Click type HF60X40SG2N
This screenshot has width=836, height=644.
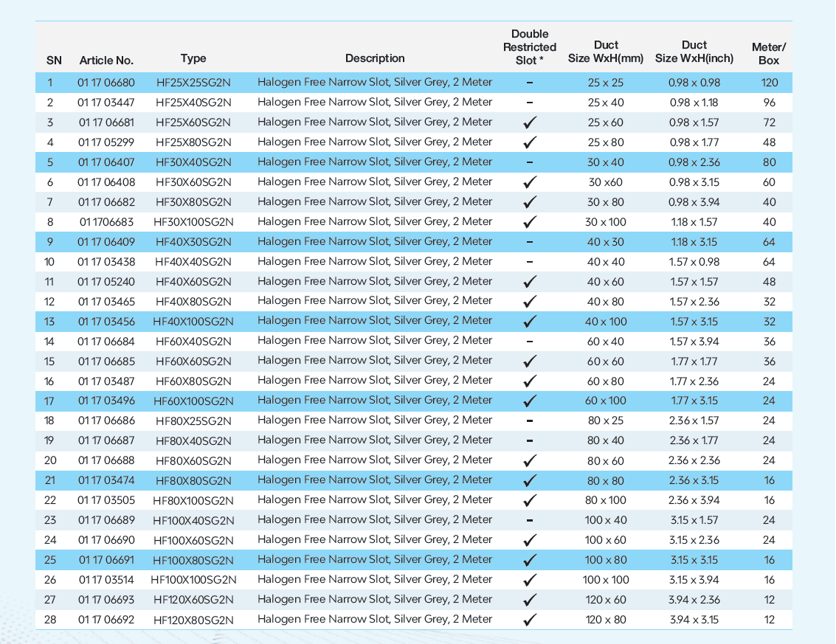point(193,342)
